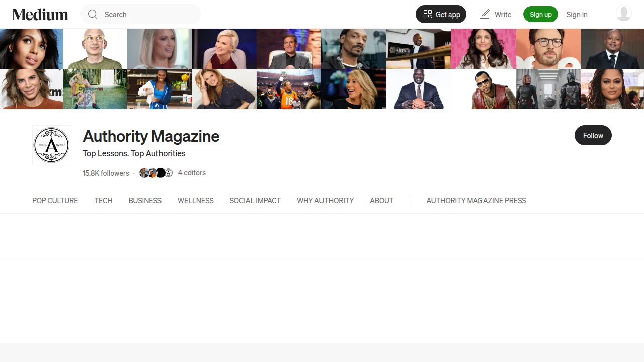Open the 4 editors link
The height and width of the screenshot is (362, 644).
click(x=192, y=173)
